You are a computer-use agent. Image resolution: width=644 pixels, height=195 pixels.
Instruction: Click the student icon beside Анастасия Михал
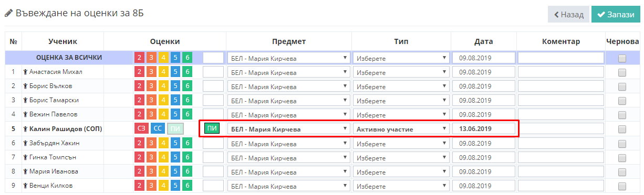[26, 72]
